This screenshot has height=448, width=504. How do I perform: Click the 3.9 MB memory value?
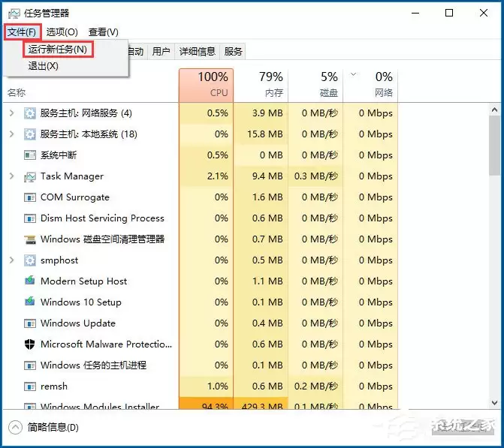267,113
